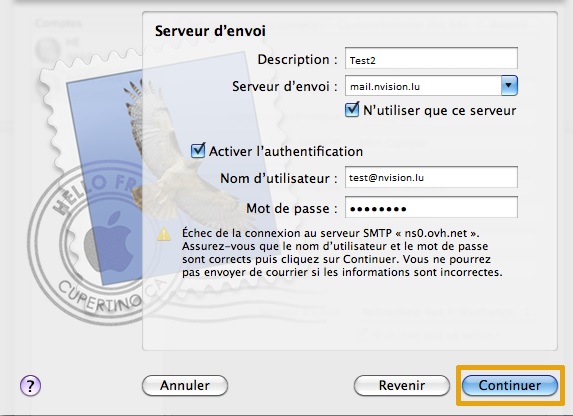
Task: Proceed by clicking Continuer
Action: [x=510, y=385]
